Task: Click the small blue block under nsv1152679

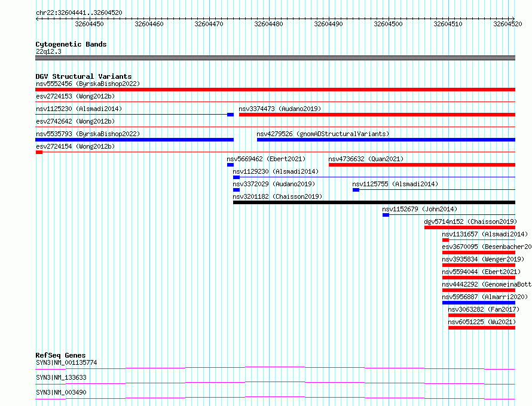Action: pyautogui.click(x=386, y=215)
